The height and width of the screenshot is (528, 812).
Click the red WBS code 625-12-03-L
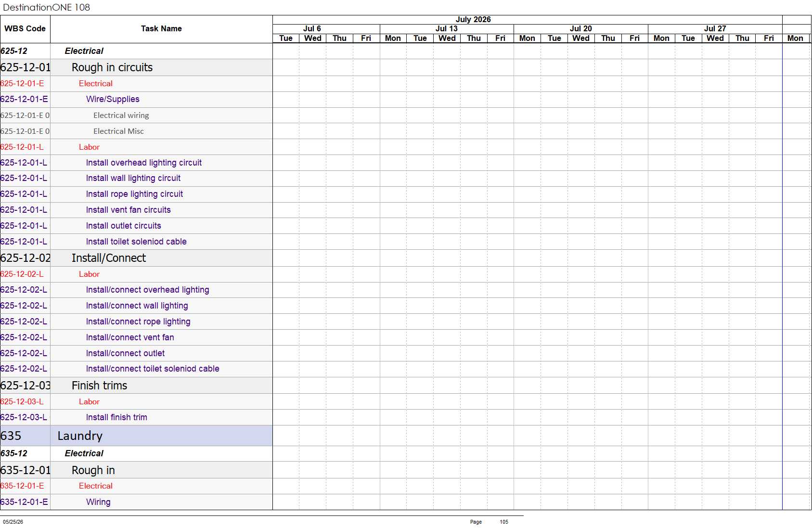coord(22,402)
